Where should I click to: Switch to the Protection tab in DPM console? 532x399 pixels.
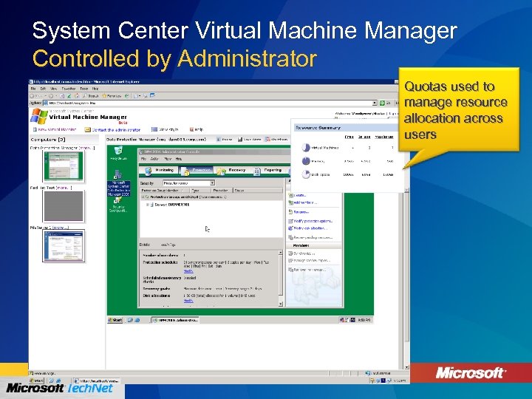point(197,171)
